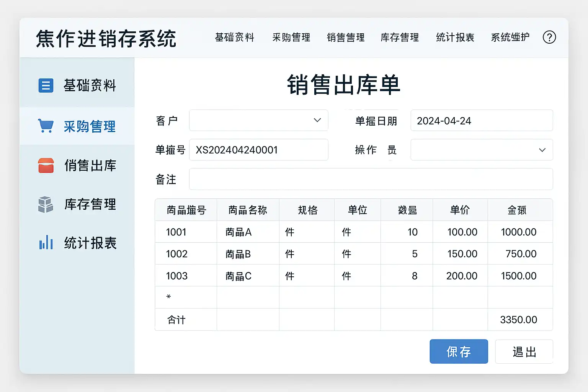Focus the 单据号 input XS202404240001

[x=258, y=150]
